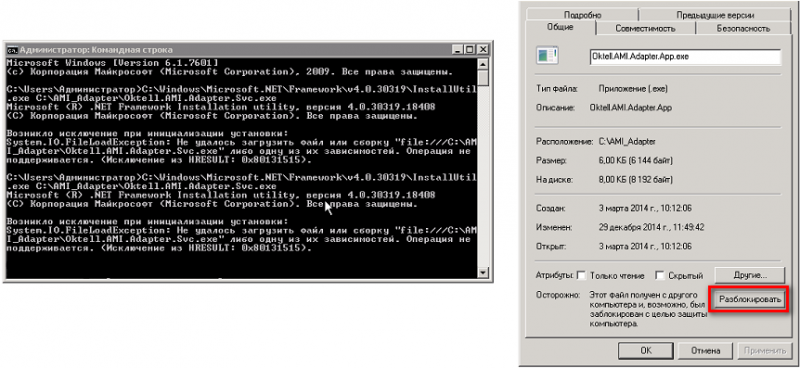Click the 6,00 КБ (6 144 байт) size value
The height and width of the screenshot is (368, 800).
click(635, 160)
